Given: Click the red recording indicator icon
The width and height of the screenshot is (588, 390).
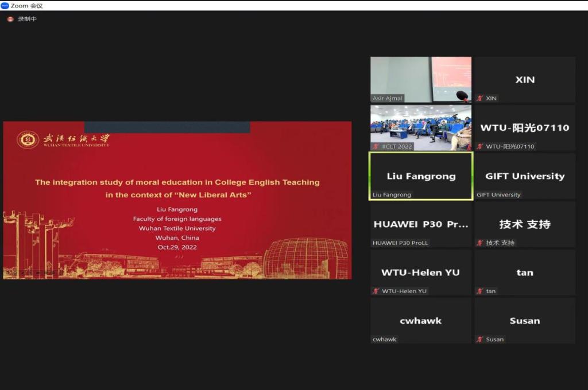Looking at the screenshot, I should (10, 19).
